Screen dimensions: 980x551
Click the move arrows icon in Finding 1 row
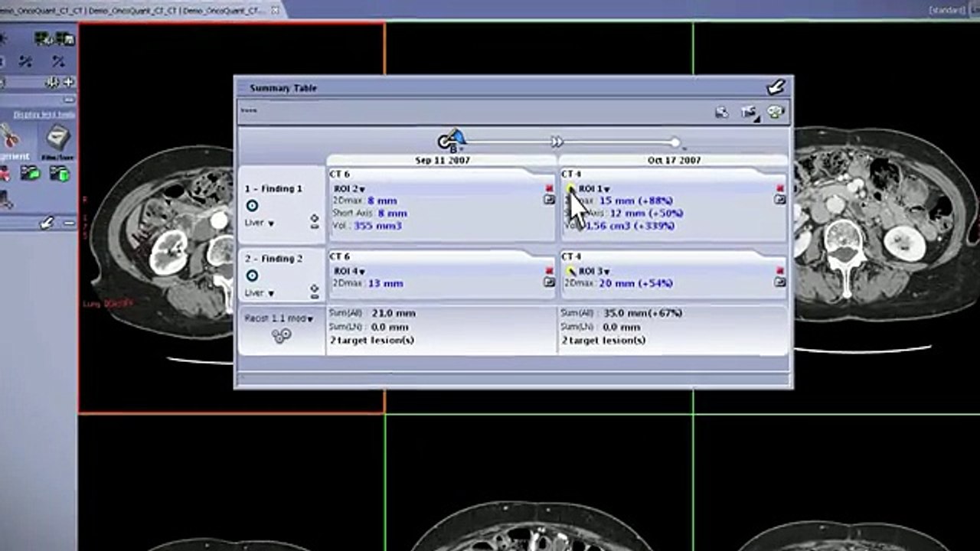pyautogui.click(x=315, y=221)
